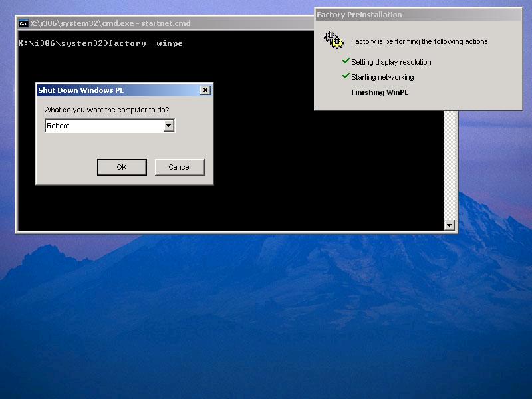
Task: Click the cmd.exe startnet.cmd title bar
Action: [x=166, y=23]
